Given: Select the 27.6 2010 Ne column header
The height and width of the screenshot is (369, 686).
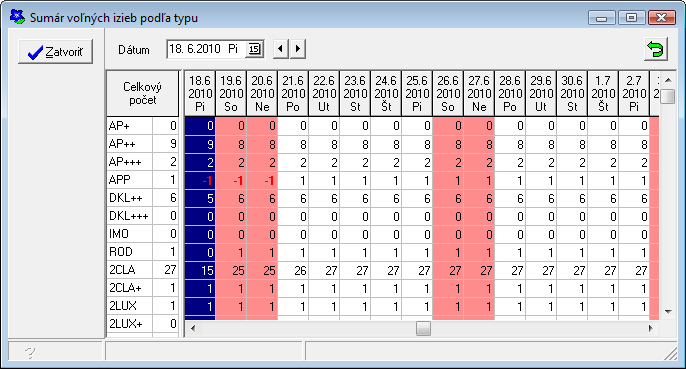Looking at the screenshot, I should click(479, 94).
